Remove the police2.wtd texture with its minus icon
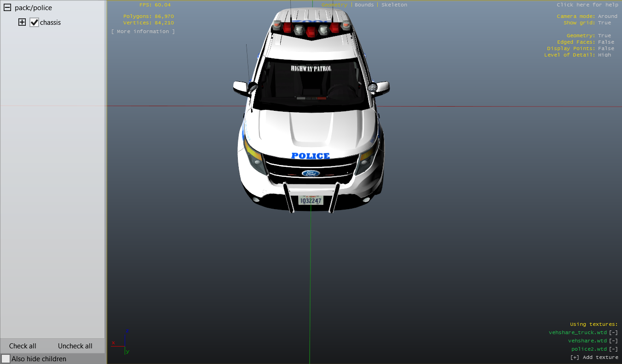The height and width of the screenshot is (364, 622). click(613, 349)
